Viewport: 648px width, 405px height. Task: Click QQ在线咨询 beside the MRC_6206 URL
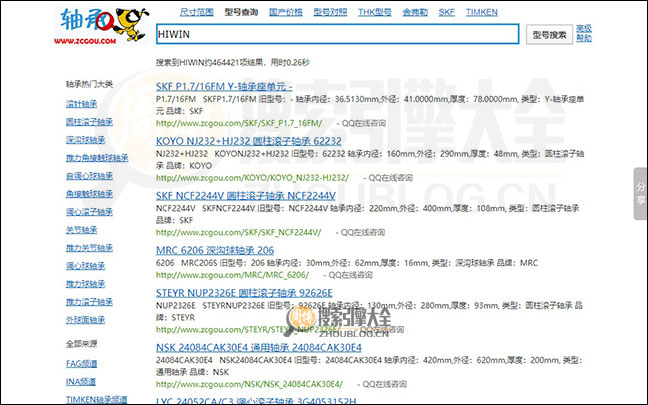(350, 275)
